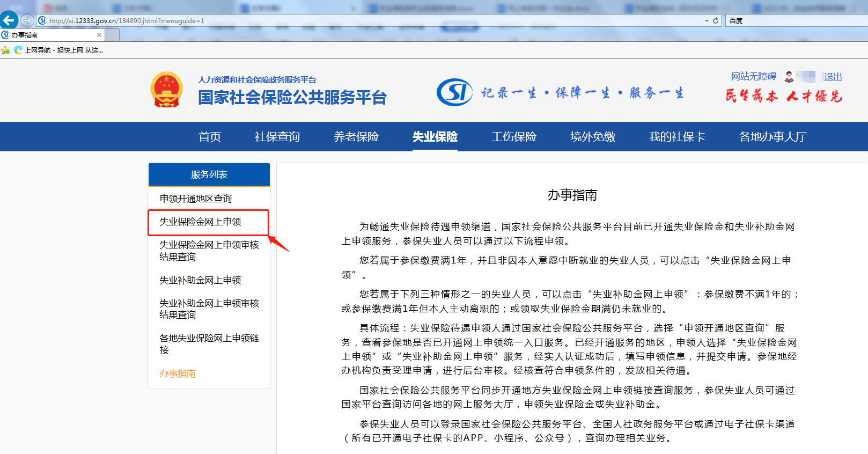This screenshot has width=868, height=454.
Task: Click the 失业保险金网上申领 sidebar link
Action: [200, 222]
